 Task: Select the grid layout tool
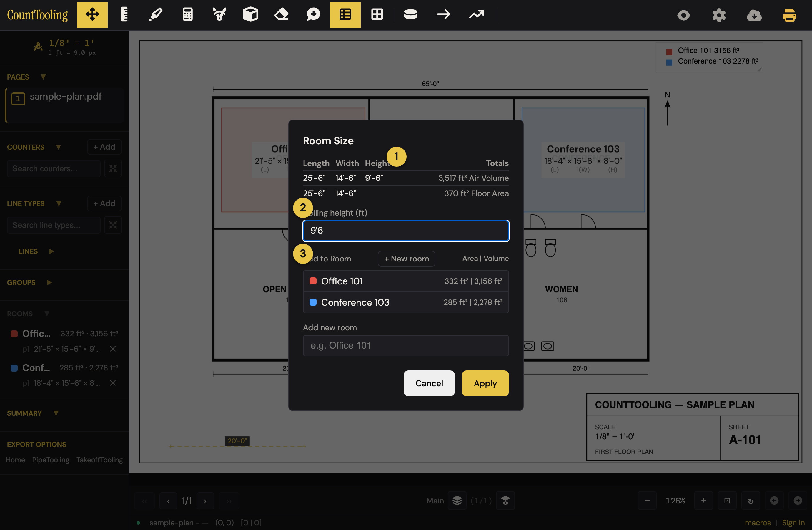377,15
